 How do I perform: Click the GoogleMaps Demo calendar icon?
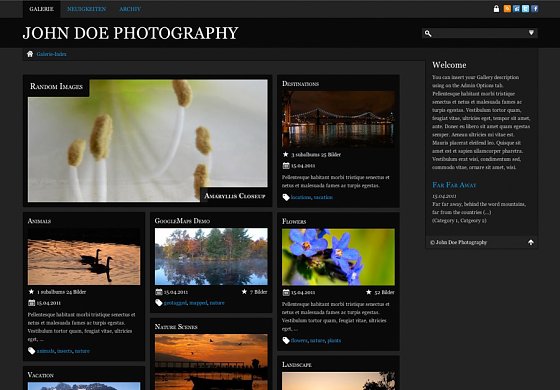pos(159,292)
